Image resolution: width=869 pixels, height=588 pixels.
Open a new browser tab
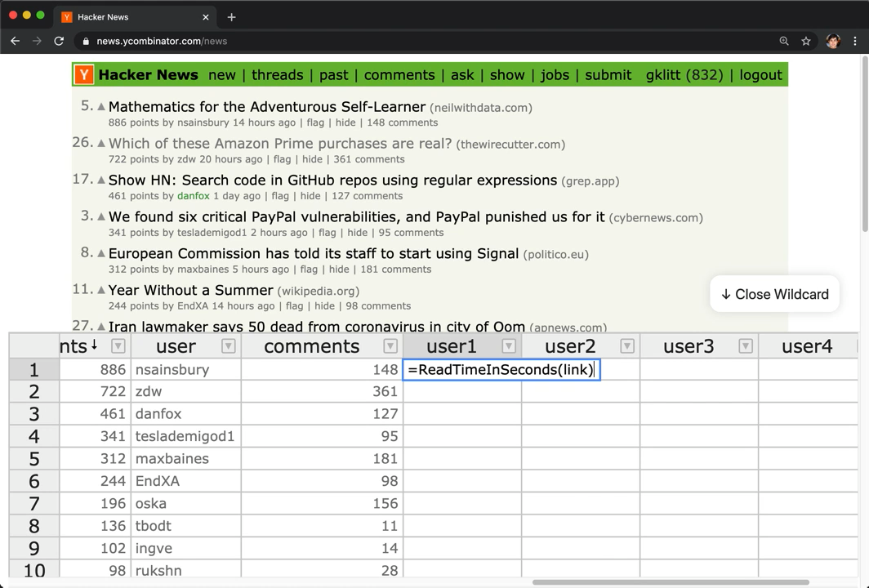(232, 17)
